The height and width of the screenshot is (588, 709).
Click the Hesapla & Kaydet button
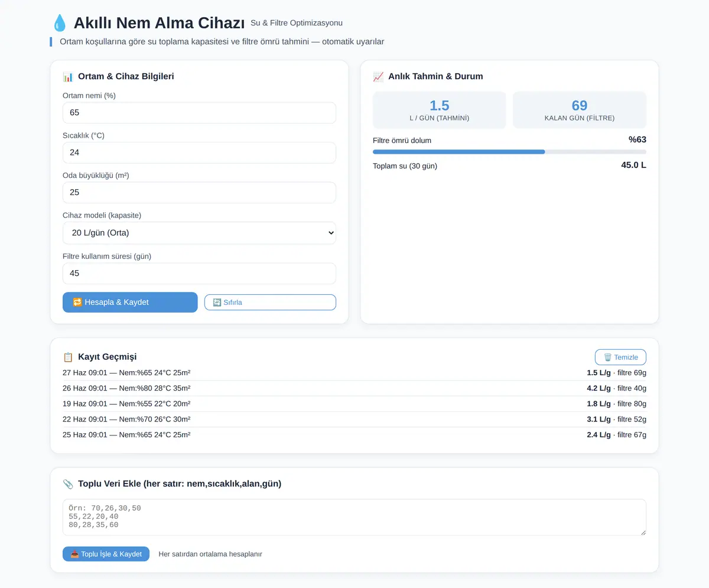(x=130, y=302)
